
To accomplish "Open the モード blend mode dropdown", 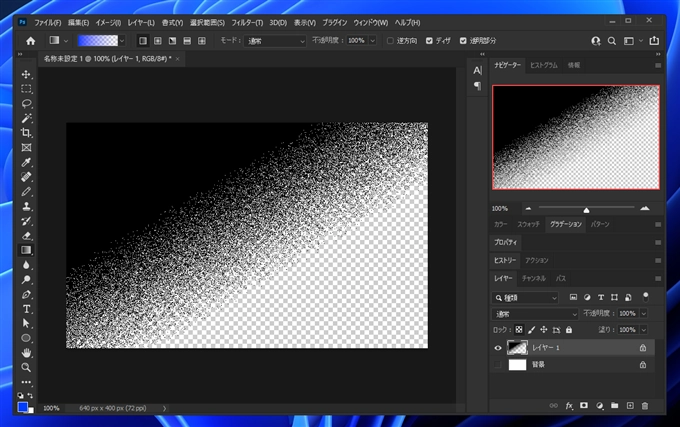I will tap(273, 41).
